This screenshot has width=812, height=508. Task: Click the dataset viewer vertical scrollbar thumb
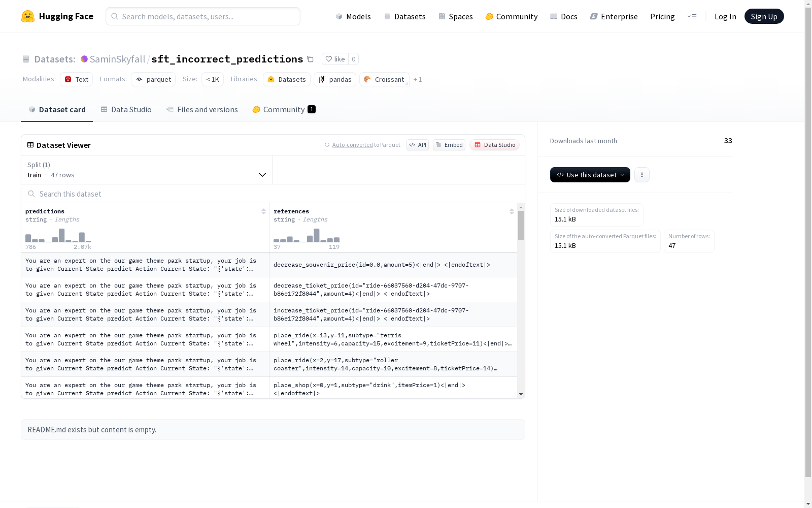(x=521, y=225)
